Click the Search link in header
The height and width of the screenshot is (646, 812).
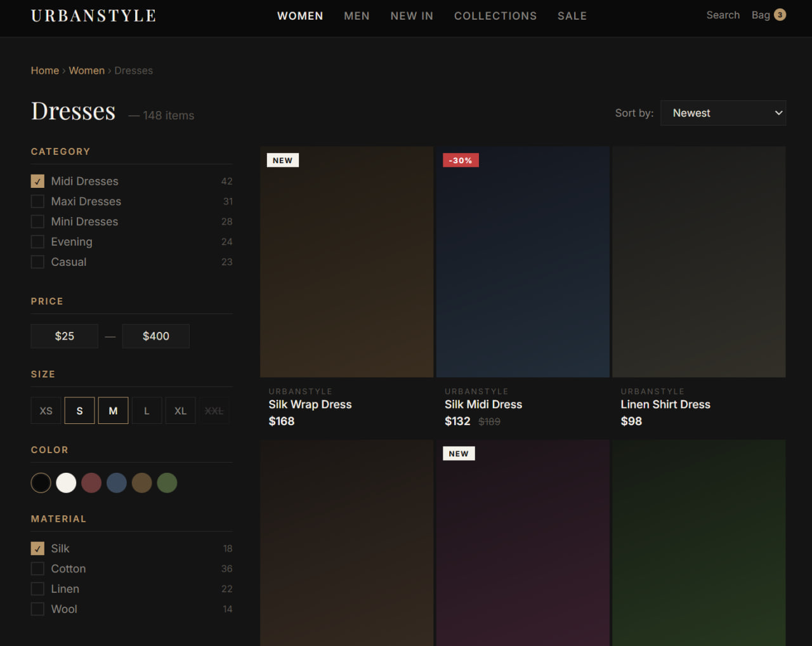723,15
